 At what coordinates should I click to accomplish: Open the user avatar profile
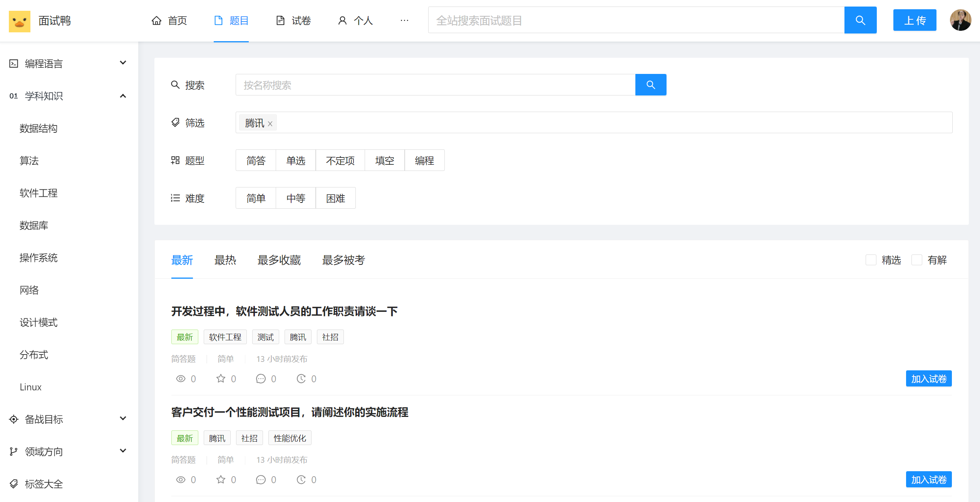960,20
